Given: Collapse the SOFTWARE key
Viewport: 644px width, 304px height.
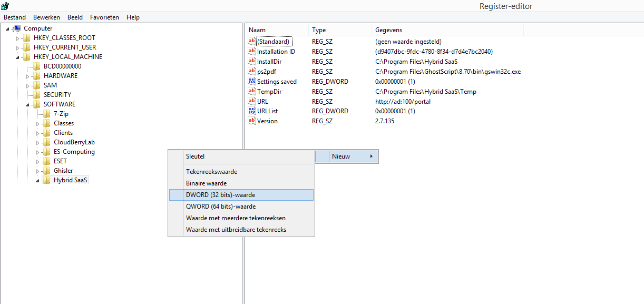Looking at the screenshot, I should (x=27, y=104).
